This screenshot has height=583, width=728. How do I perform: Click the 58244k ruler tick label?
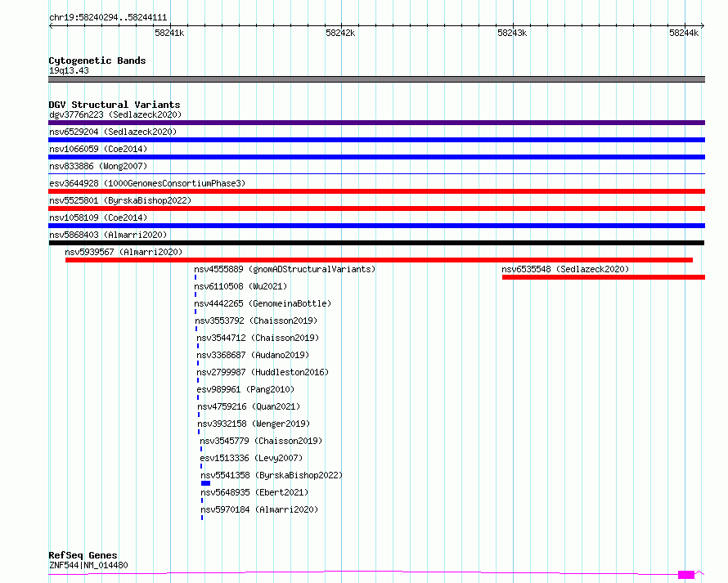[x=684, y=33]
